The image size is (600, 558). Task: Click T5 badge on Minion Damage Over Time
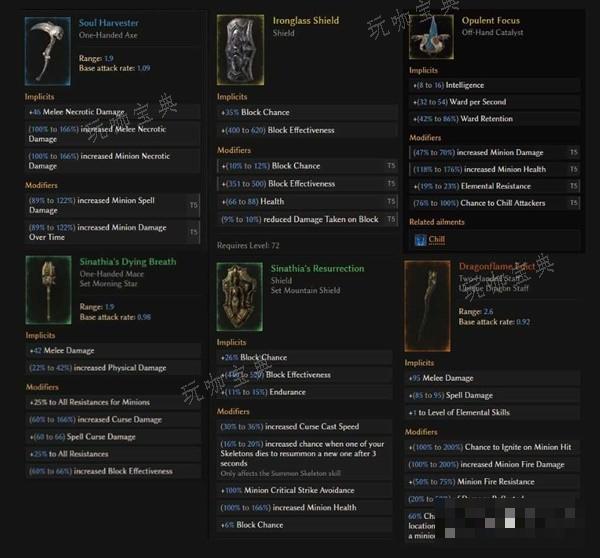[194, 232]
